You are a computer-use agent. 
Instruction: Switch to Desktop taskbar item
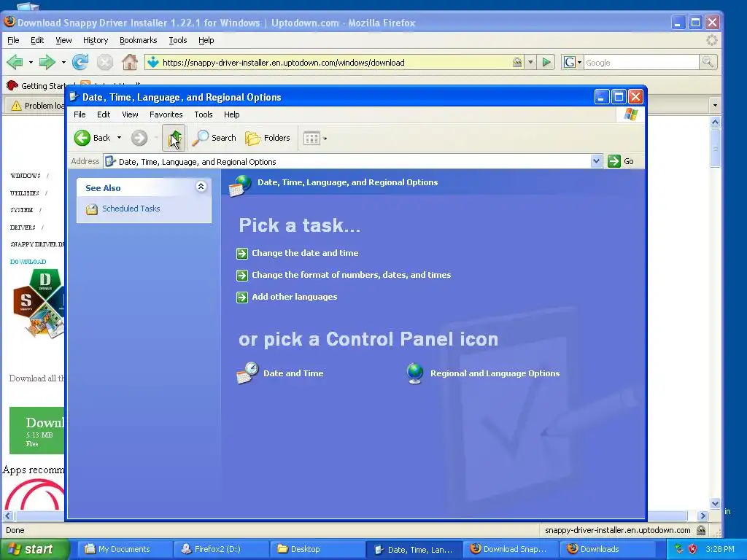click(x=317, y=549)
